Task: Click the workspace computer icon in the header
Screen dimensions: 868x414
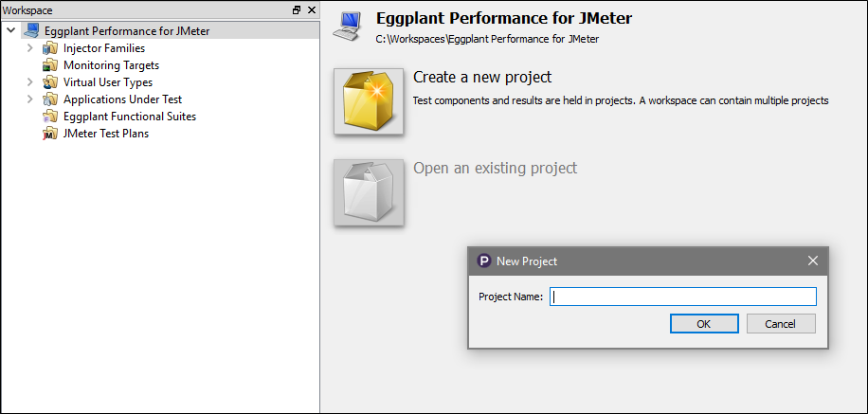Action: click(x=347, y=26)
